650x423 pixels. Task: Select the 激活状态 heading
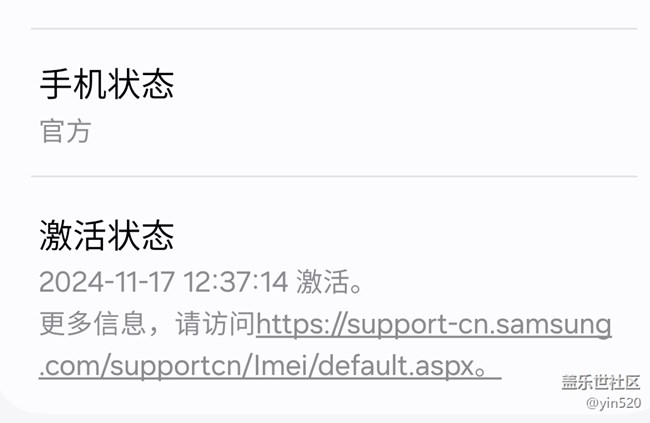(107, 235)
